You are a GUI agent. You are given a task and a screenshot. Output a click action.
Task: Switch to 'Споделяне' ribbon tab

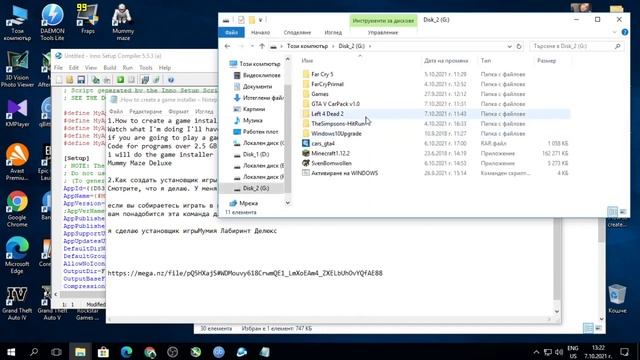coord(297,32)
